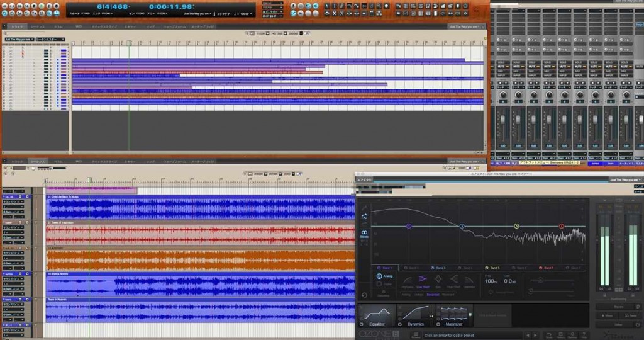Choose the Lowpass filter shape
The width and height of the screenshot is (644, 340).
pyautogui.click(x=469, y=283)
